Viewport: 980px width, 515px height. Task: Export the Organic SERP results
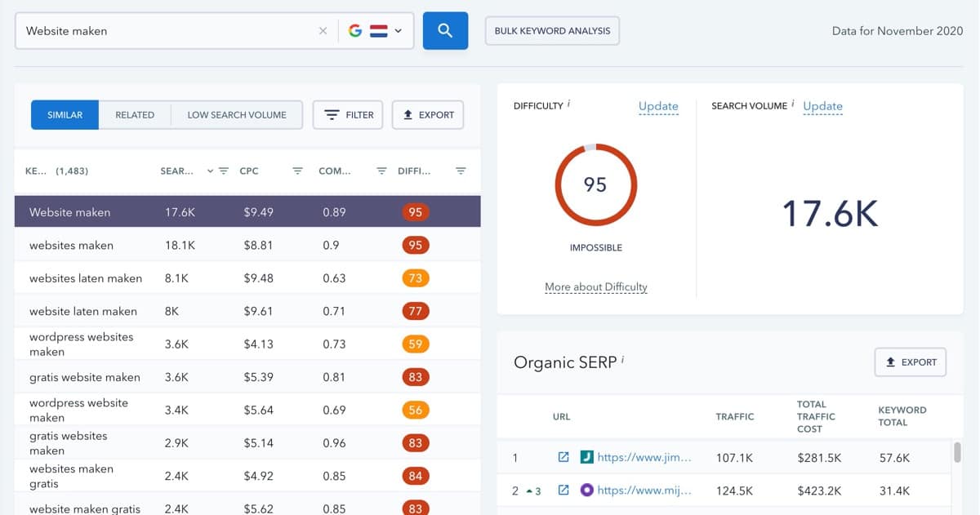click(x=911, y=362)
